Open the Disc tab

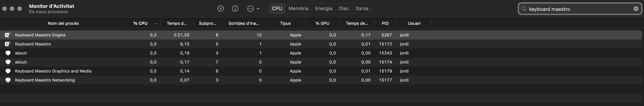click(x=344, y=8)
